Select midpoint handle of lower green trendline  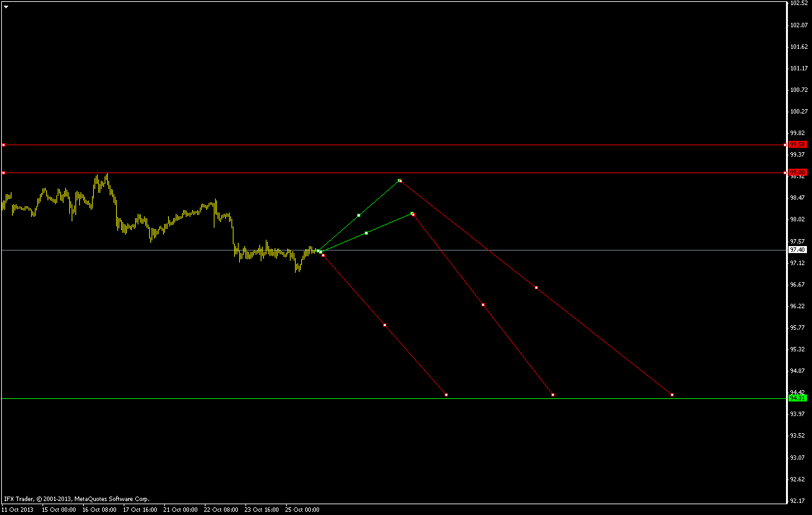click(x=367, y=233)
